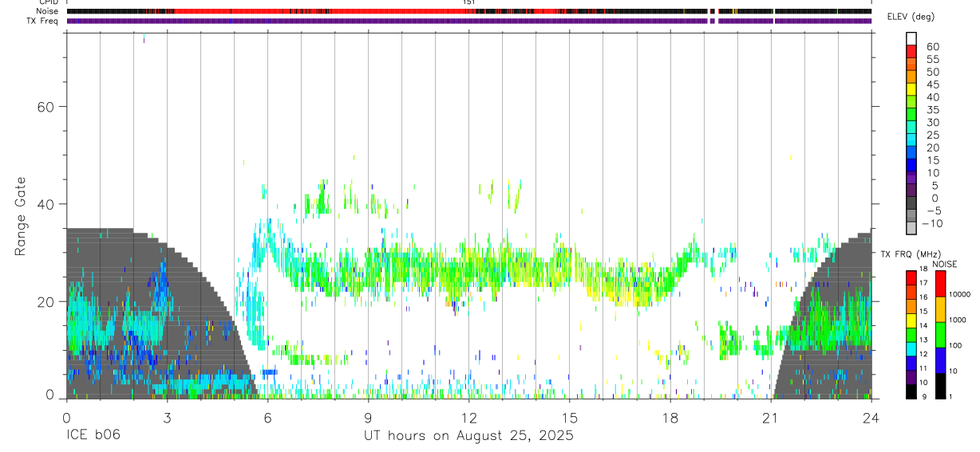The image size is (980, 452).
Task: Click the '24' hour tick on time axis
Action: coord(871,418)
